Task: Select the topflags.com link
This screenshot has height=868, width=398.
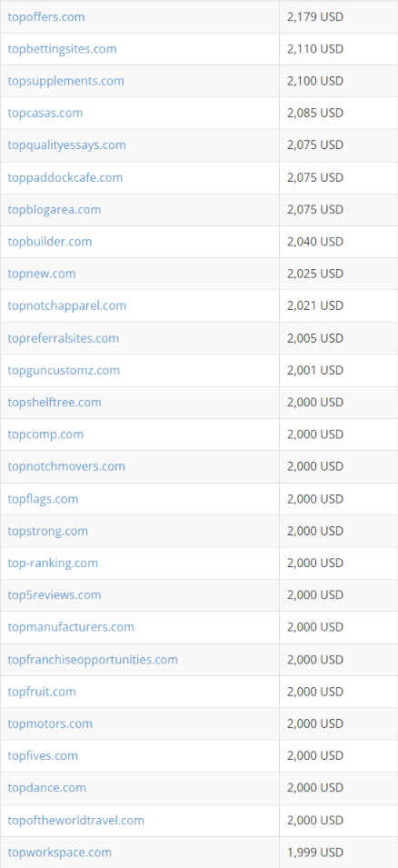Action: click(43, 499)
